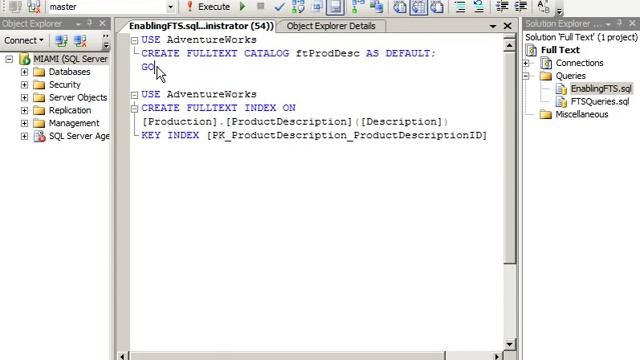Screen dimensions: 640x360
Task: Click the vertical scrollbar down arrow
Action: tap(509, 344)
